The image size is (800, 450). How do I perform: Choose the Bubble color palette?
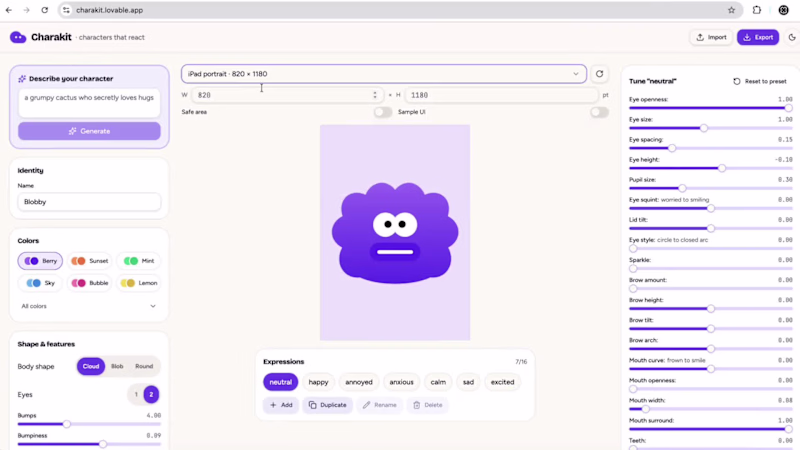click(x=90, y=283)
